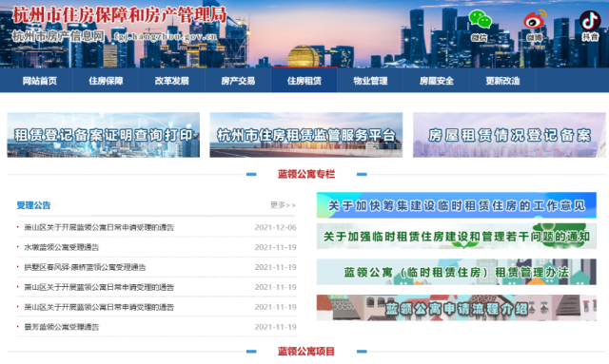Open 拱墅区春风驿·康桥蓝领公寓受理通告 link
This screenshot has height=364, width=609.
[85, 267]
